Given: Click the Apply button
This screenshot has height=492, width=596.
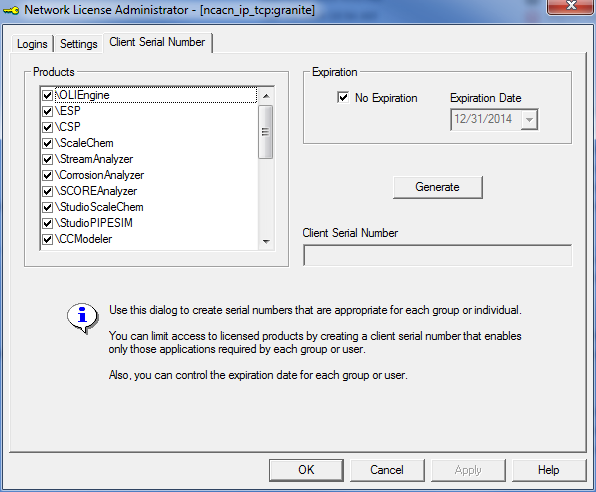Looking at the screenshot, I should tap(468, 470).
